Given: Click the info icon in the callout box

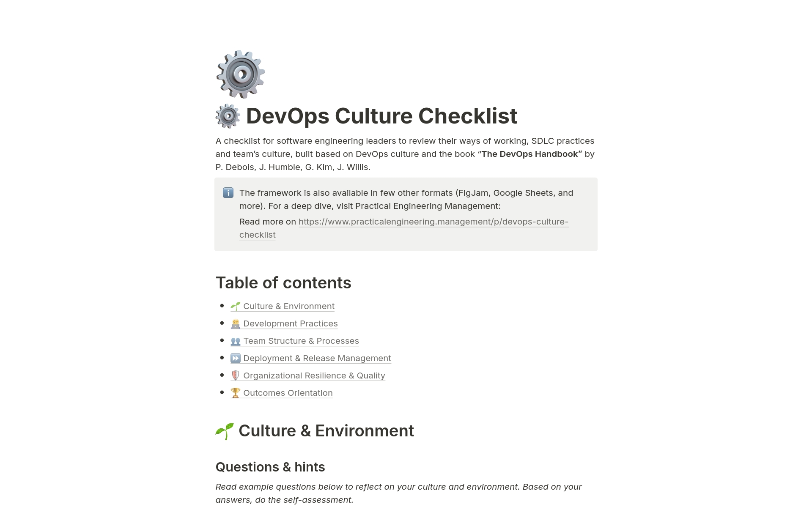Looking at the screenshot, I should click(228, 193).
